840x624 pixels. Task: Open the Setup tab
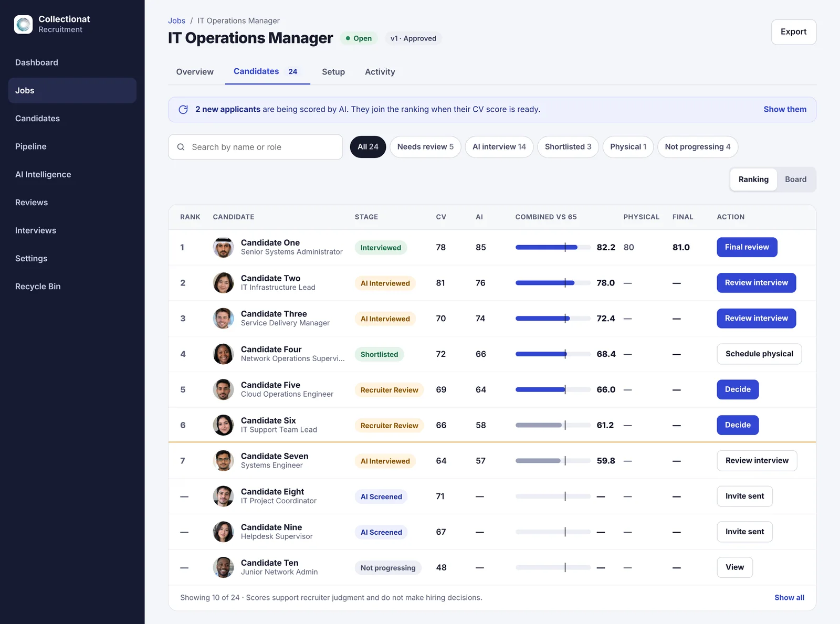(x=333, y=72)
